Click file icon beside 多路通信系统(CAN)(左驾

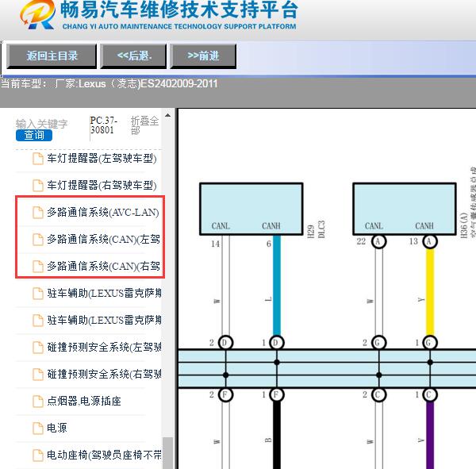pyautogui.click(x=38, y=240)
